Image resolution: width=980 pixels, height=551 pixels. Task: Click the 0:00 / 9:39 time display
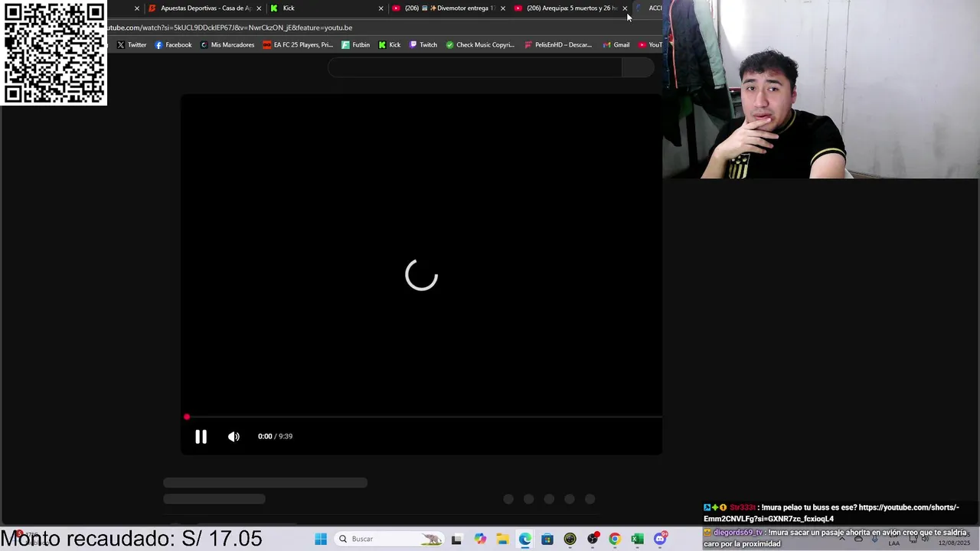click(x=275, y=436)
